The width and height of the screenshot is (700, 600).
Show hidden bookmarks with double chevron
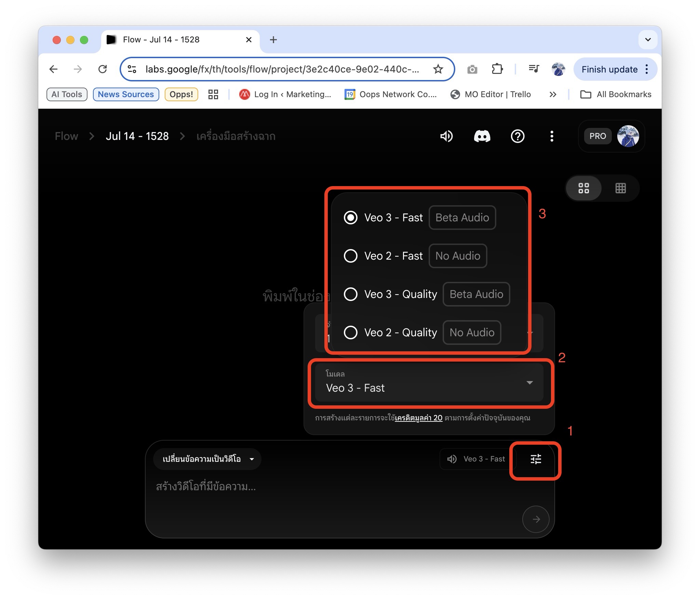pos(553,94)
